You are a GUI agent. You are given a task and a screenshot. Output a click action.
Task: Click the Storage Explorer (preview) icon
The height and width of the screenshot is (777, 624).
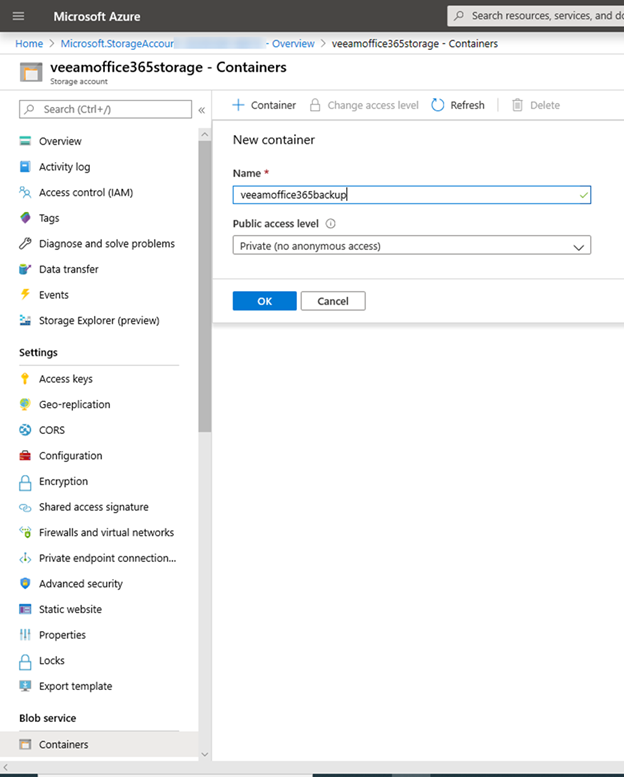(x=25, y=321)
